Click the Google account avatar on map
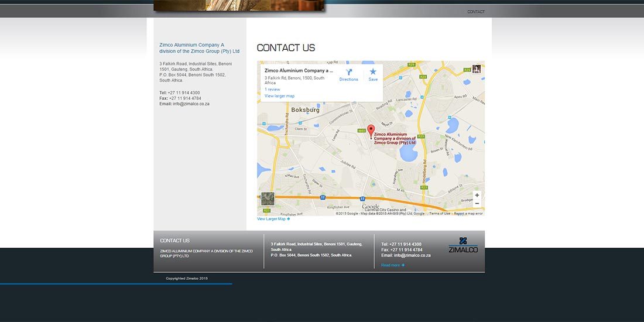 [x=477, y=69]
